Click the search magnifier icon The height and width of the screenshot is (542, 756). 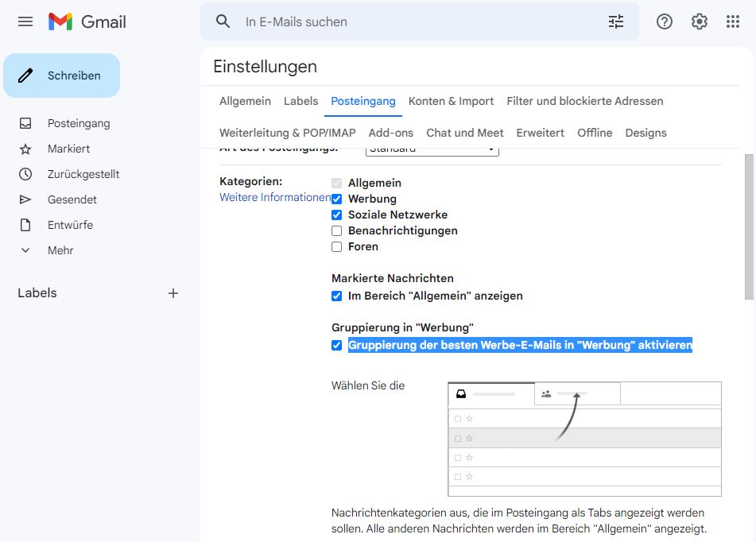(223, 21)
